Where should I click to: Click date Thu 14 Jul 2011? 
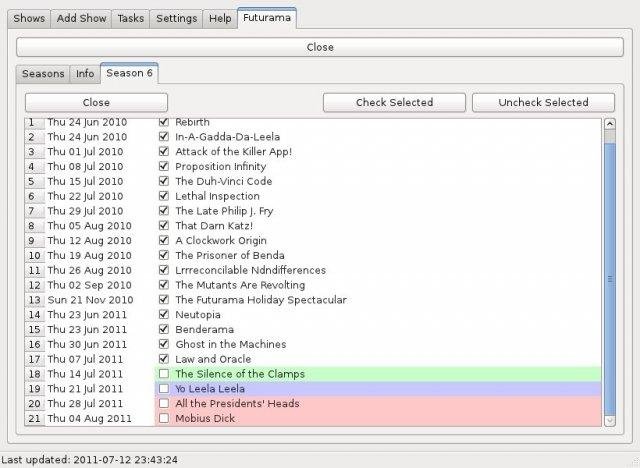pos(85,374)
